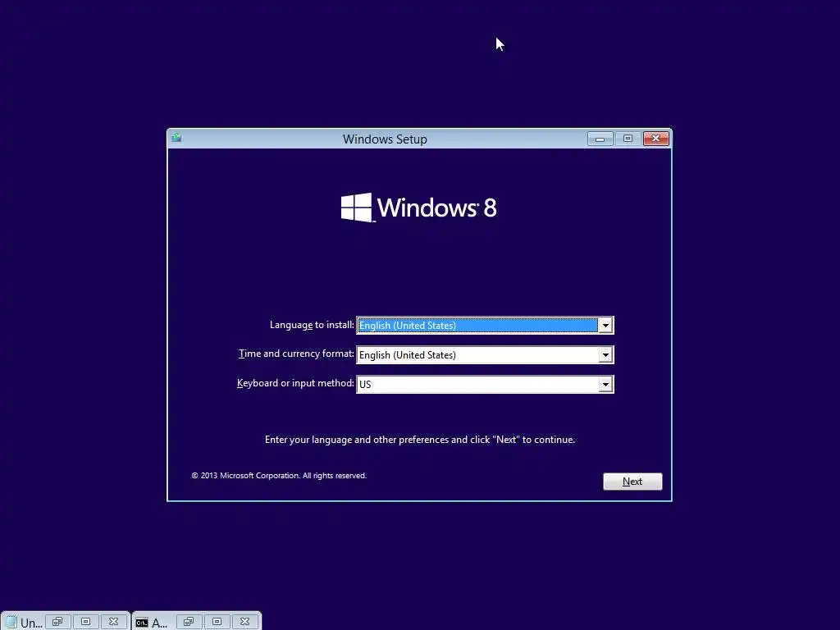Click the Windows Setup title bar icon
Screen dimensions: 840x630
[176, 138]
